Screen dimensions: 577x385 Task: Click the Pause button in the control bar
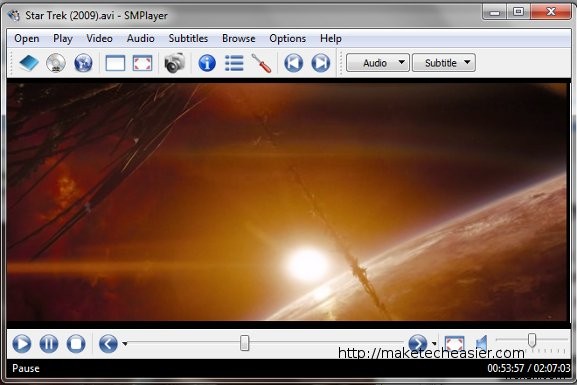49,344
